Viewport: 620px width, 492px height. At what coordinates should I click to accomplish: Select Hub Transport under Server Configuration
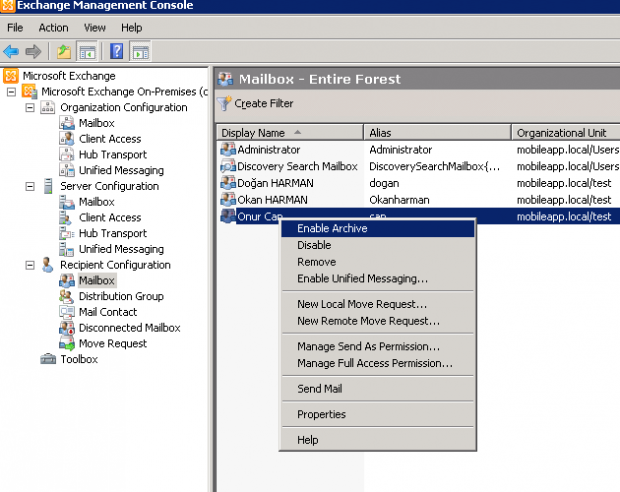coord(113,233)
